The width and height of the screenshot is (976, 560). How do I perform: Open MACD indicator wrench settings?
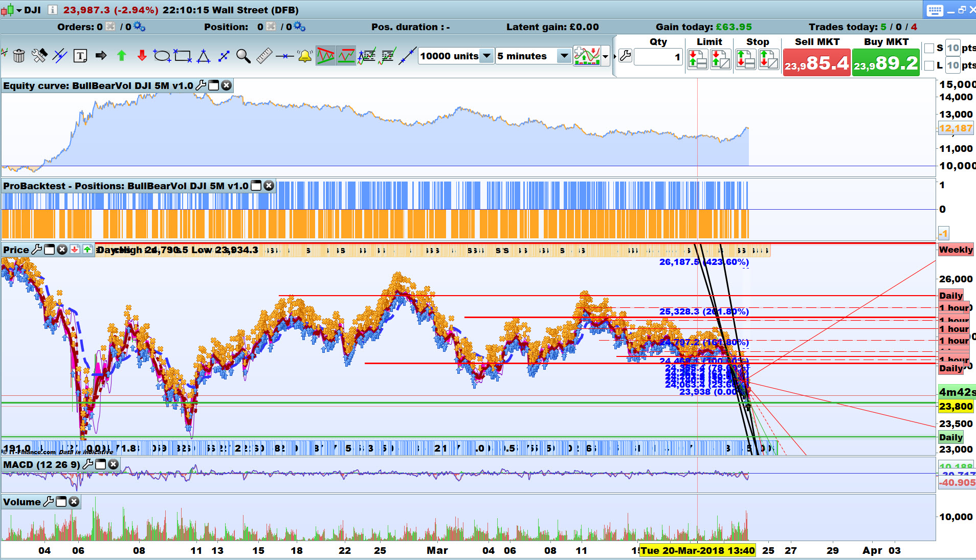[x=88, y=464]
